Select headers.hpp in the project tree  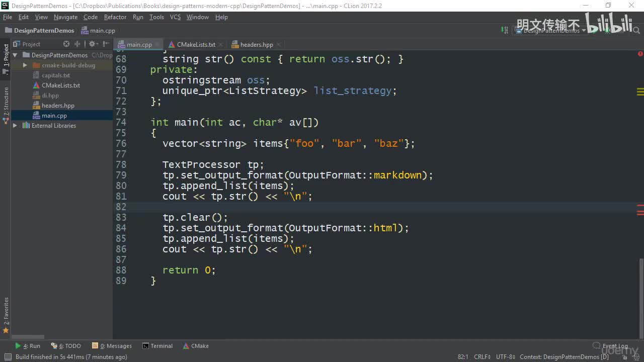click(58, 106)
